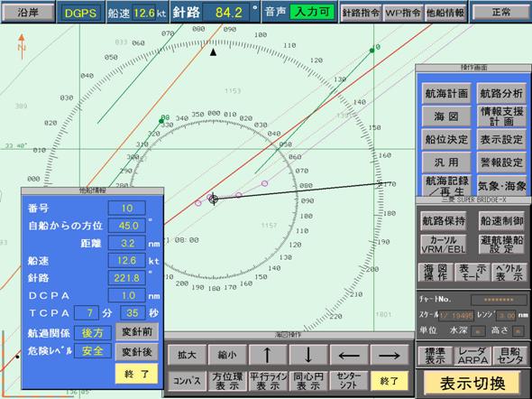This screenshot has width=532, height=399.
Task: Click 変針前 in other-ship info panel
Action: pyautogui.click(x=137, y=331)
